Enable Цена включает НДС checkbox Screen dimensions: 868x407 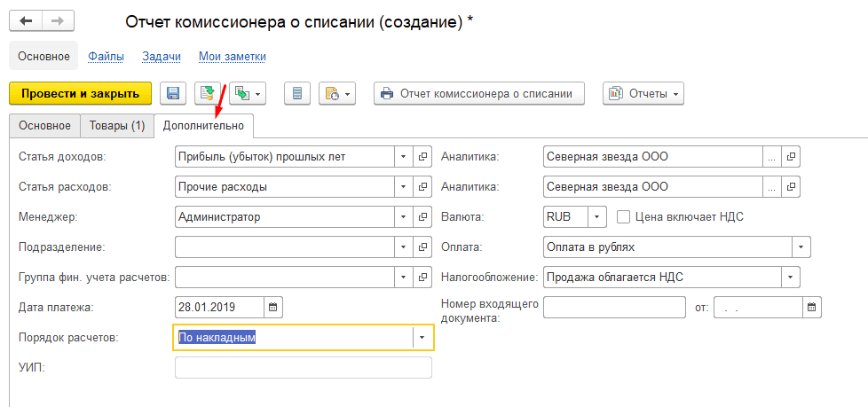coord(623,216)
